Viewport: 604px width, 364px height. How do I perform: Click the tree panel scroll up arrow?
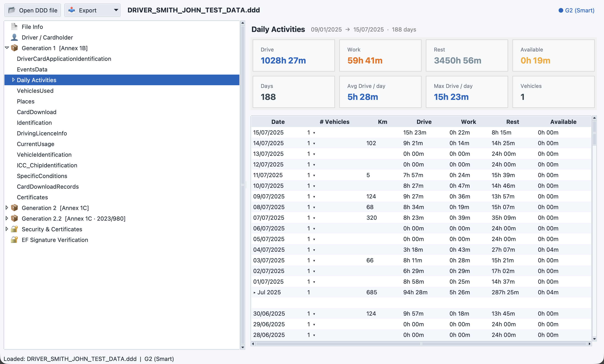243,23
